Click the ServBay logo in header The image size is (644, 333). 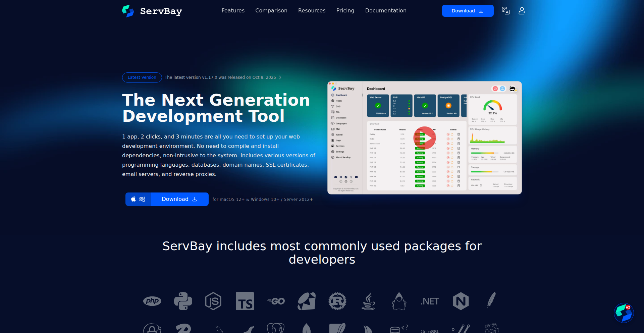pyautogui.click(x=152, y=11)
